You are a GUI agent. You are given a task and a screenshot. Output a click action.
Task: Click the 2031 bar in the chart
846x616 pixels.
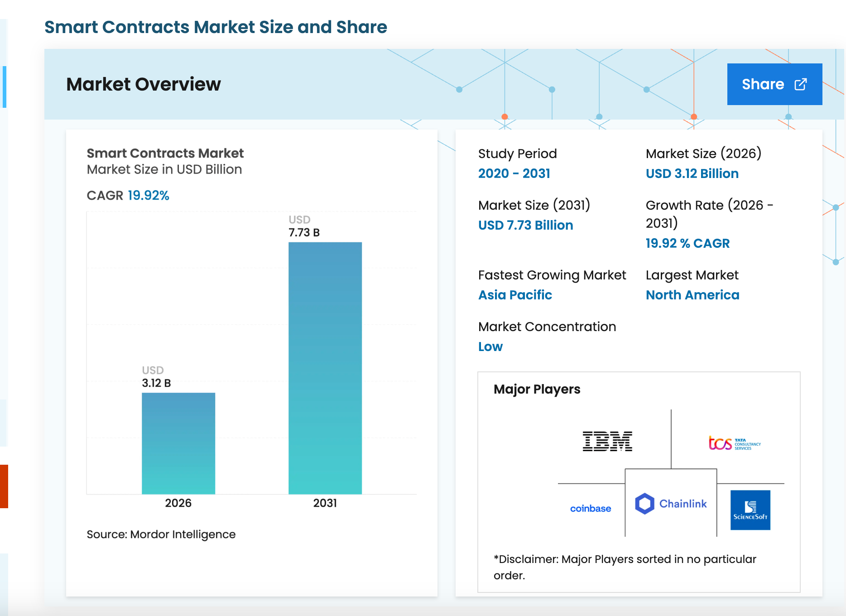[x=325, y=368]
